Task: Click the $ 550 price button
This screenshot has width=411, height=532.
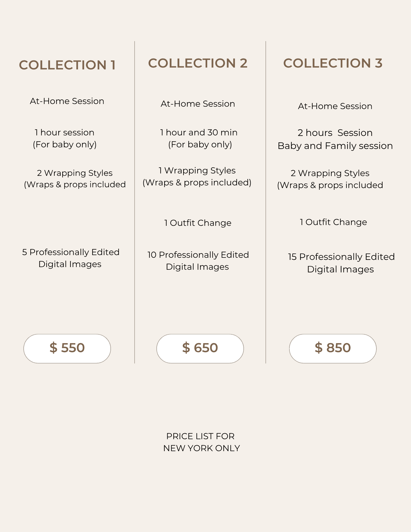Action: click(x=67, y=348)
